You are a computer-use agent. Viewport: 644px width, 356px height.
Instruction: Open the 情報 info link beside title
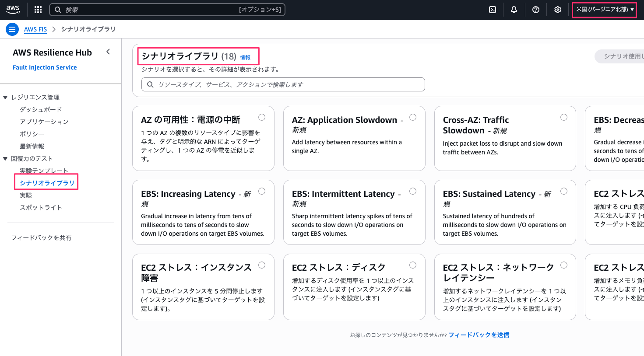pyautogui.click(x=245, y=58)
